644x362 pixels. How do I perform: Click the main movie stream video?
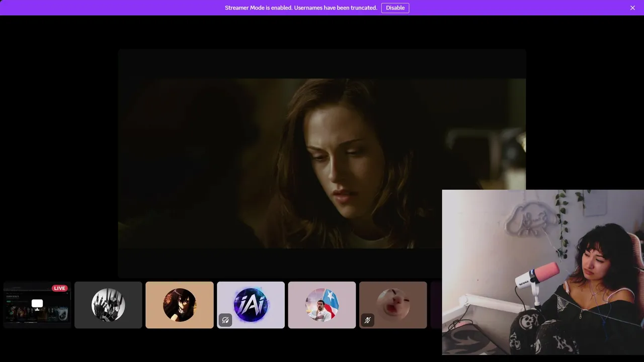322,163
